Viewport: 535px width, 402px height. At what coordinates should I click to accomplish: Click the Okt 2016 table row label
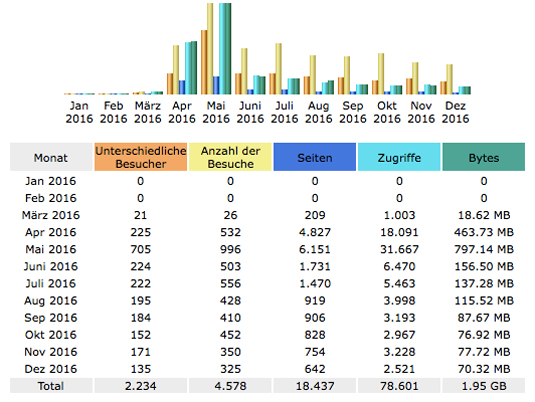(x=51, y=335)
